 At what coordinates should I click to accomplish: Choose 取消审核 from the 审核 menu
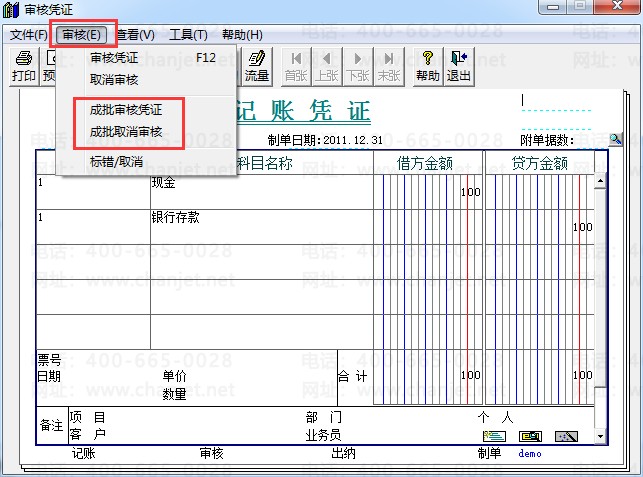114,79
